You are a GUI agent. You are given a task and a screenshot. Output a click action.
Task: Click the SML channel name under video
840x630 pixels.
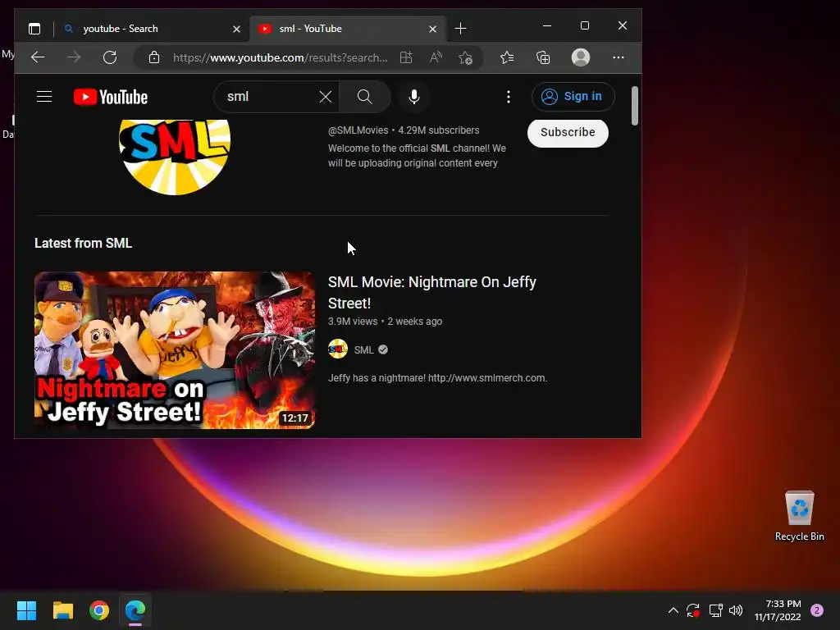363,349
